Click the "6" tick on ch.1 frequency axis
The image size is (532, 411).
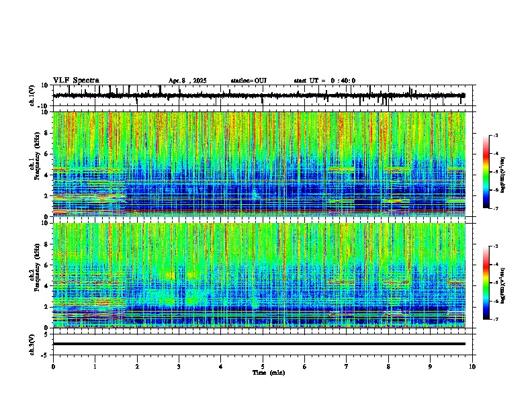[x=46, y=154]
